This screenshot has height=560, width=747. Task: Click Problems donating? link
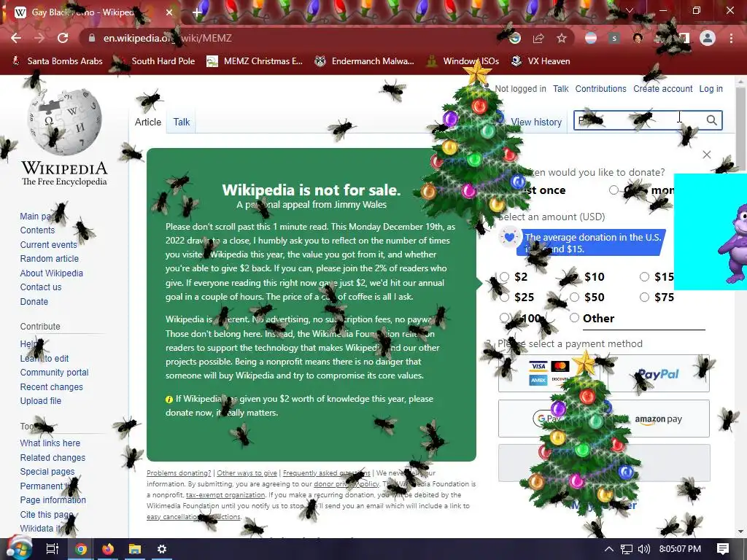179,472
